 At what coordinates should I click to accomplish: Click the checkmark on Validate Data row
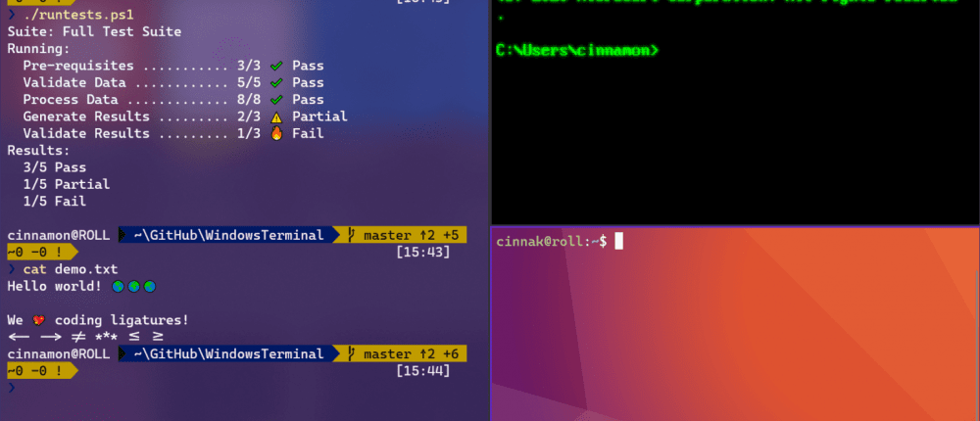[276, 82]
